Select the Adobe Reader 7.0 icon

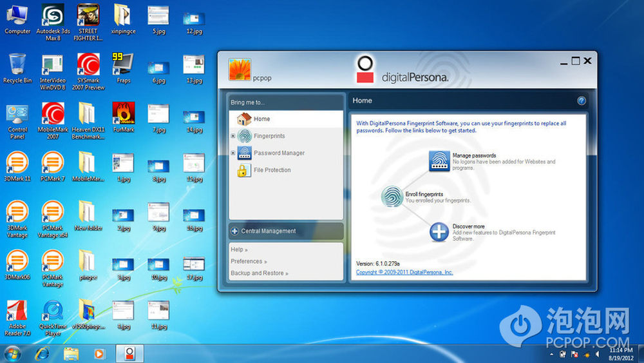point(17,319)
